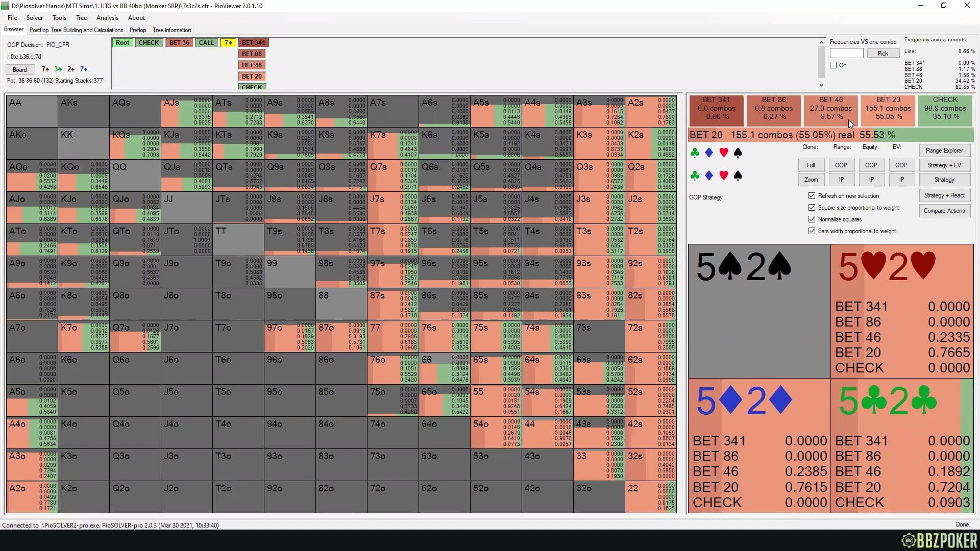Viewport: 980px width, 551px height.
Task: Disable the Normalize squares checkbox
Action: (x=812, y=219)
